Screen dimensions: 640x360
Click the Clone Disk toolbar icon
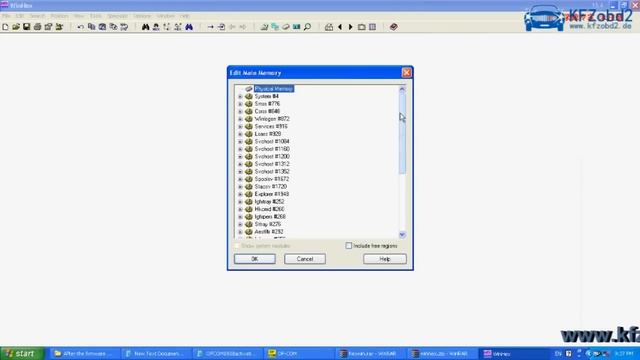coord(275,27)
